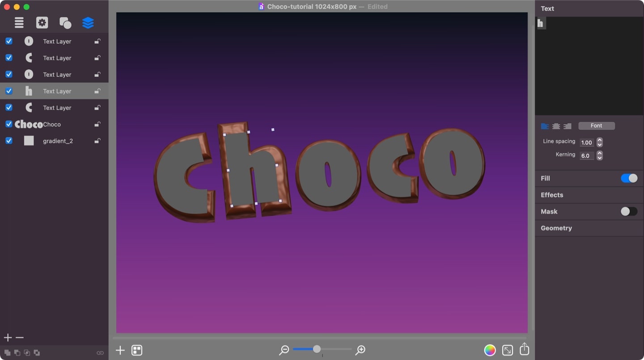Open the Layers panel icon in sidebar

[x=88, y=22]
